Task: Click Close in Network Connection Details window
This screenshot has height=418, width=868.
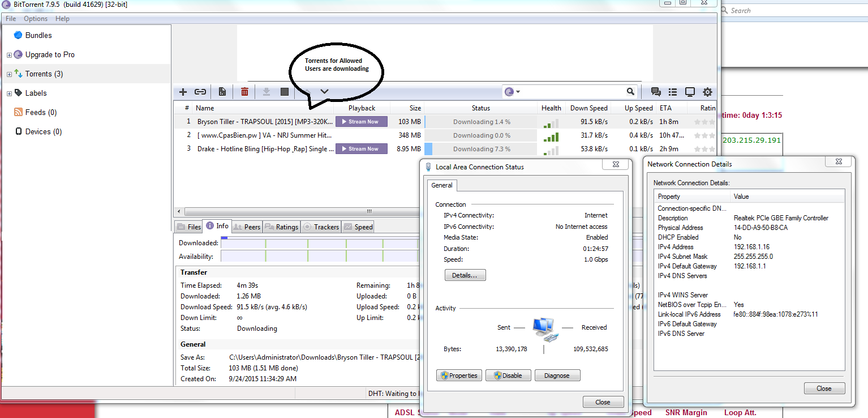Action: (x=824, y=389)
